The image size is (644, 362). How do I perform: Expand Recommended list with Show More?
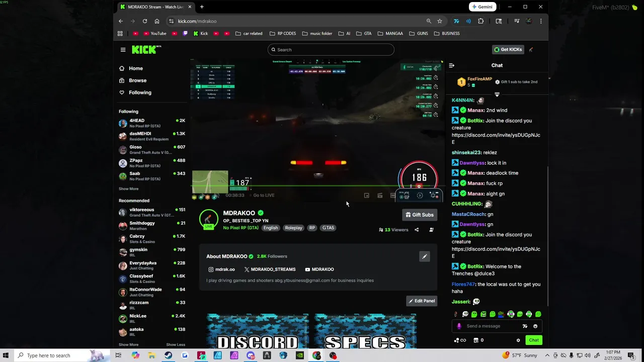click(x=128, y=345)
